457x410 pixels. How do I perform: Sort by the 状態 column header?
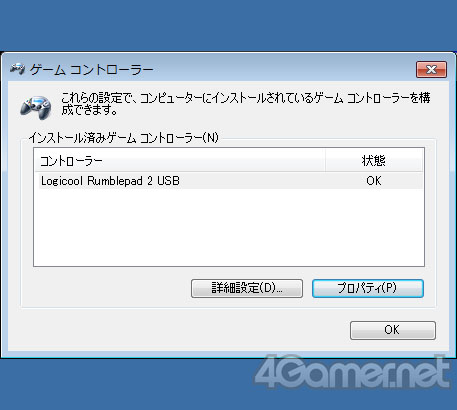pos(374,161)
